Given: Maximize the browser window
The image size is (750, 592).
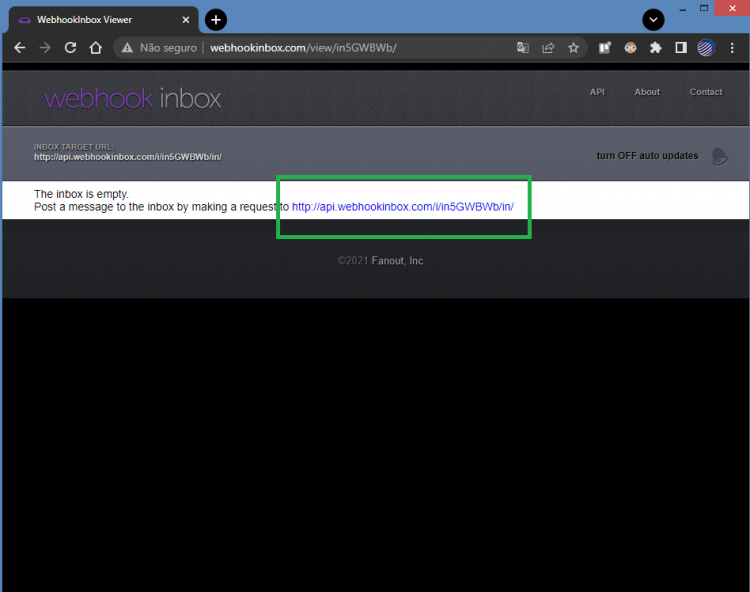Looking at the screenshot, I should pyautogui.click(x=704, y=8).
